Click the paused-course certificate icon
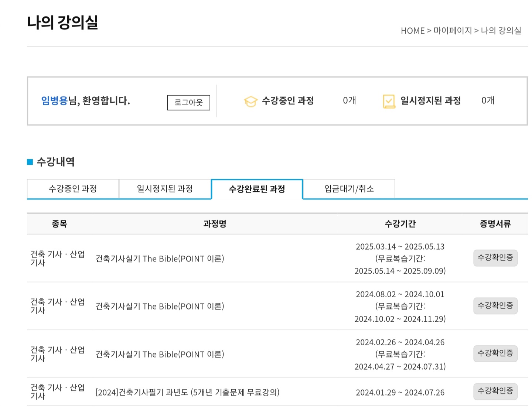The height and width of the screenshot is (407, 532). 389,101
